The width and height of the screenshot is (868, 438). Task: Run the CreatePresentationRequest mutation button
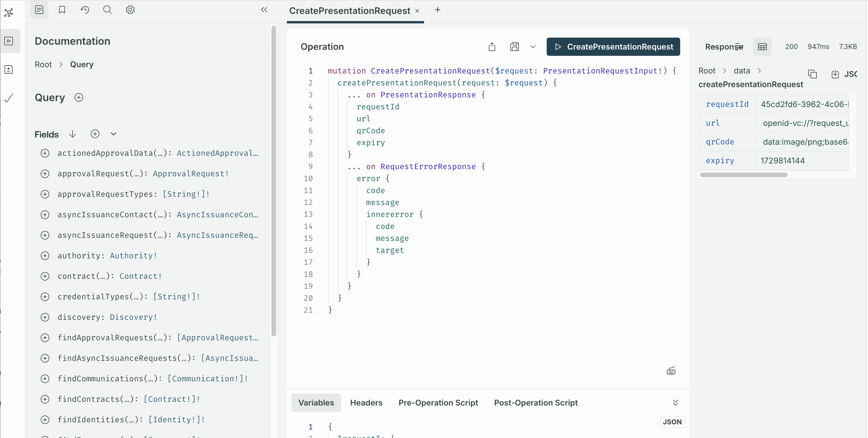coord(613,46)
